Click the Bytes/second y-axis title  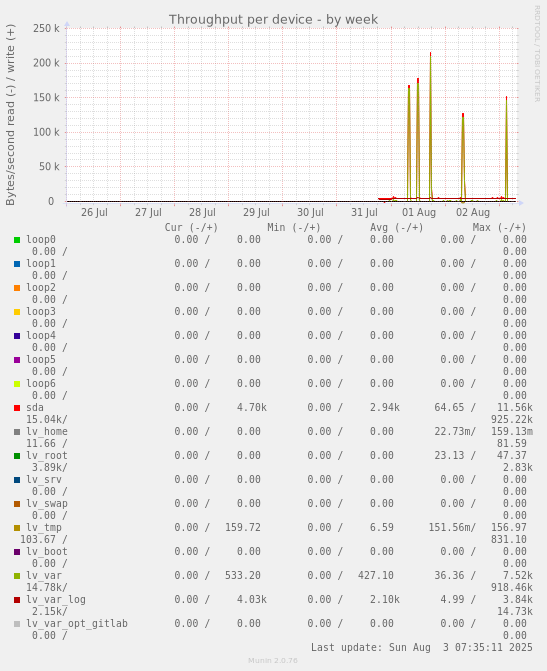(x=10, y=114)
